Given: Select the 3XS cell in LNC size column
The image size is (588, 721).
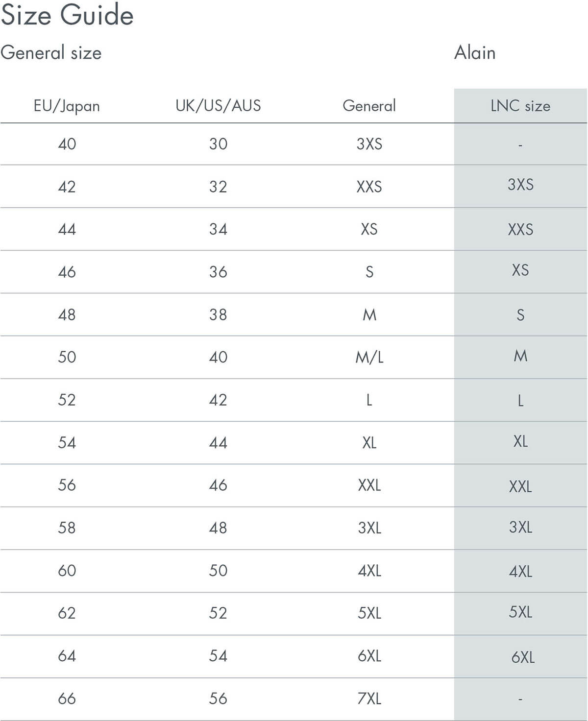Looking at the screenshot, I should click(520, 185).
